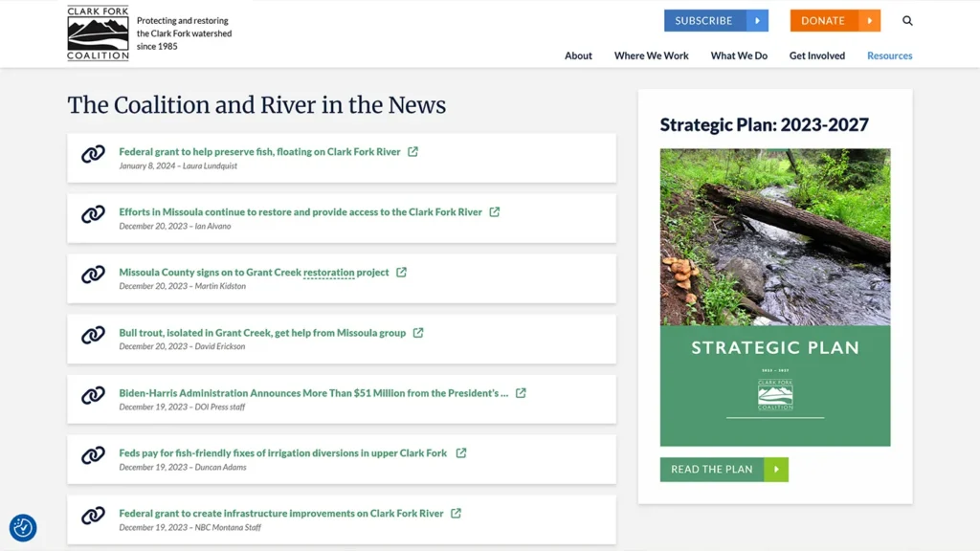Open the About menu
The height and width of the screenshot is (551, 980).
[x=578, y=55]
